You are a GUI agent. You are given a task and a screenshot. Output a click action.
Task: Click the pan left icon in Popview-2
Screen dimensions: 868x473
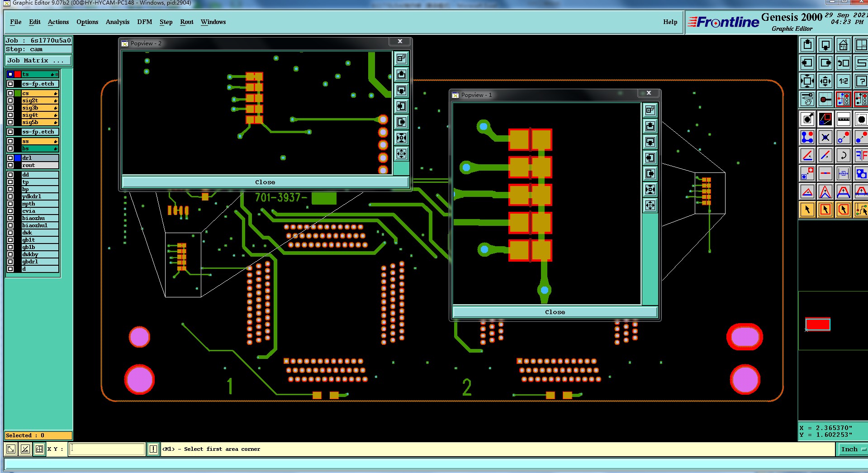401,106
